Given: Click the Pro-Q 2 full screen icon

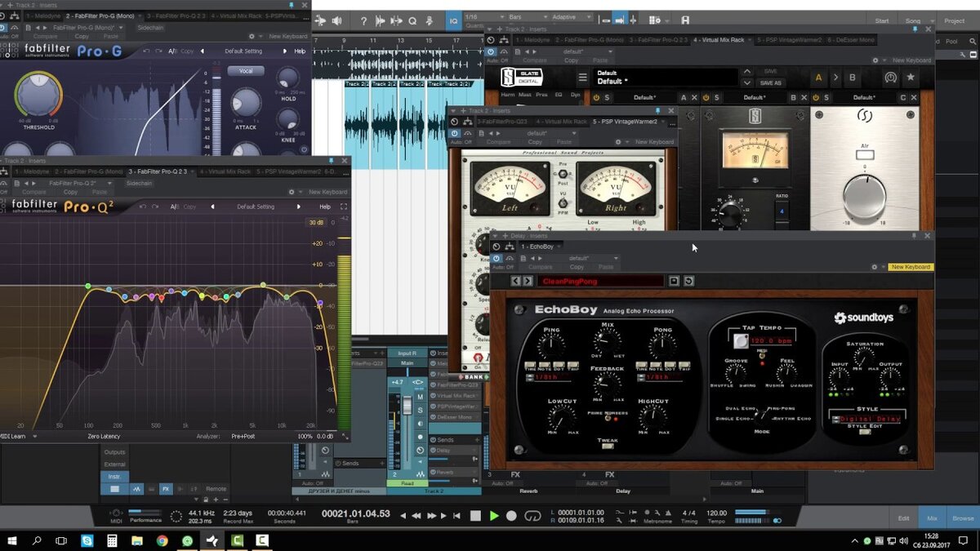Looking at the screenshot, I should [344, 207].
